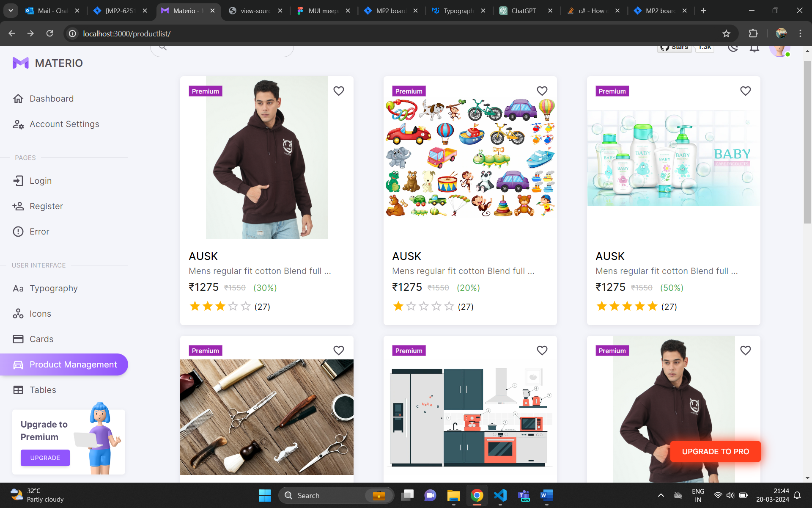Open the browser Extensions puzzle icon
Screen dimensions: 812x508
tap(753, 33)
